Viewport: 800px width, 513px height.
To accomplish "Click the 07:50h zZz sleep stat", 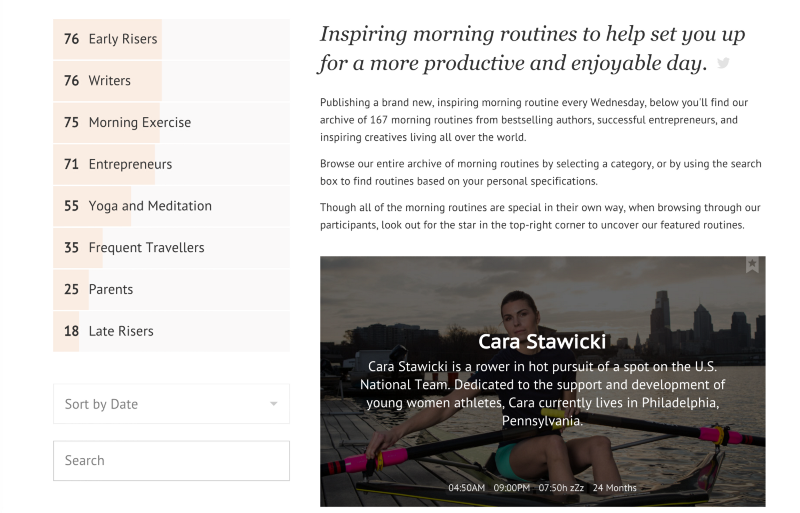I will click(x=560, y=488).
